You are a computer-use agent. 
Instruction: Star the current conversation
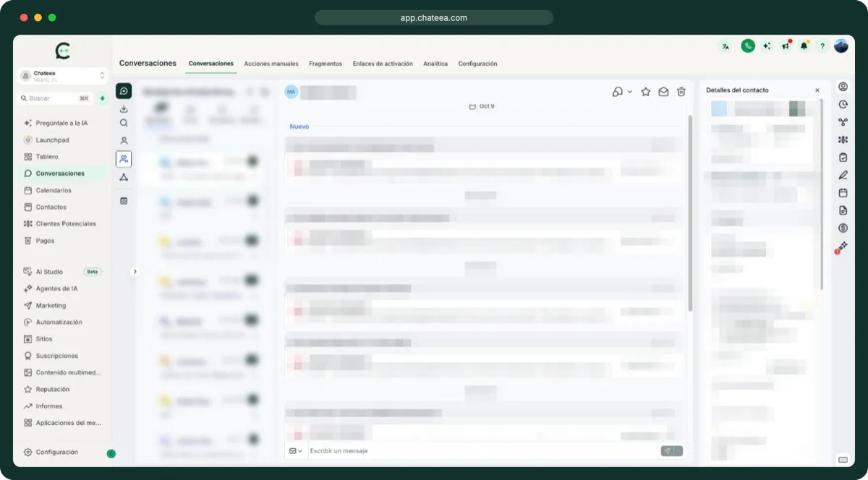point(646,92)
